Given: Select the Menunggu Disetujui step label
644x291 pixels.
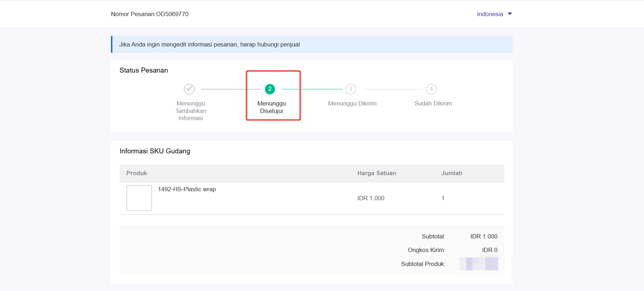Looking at the screenshot, I should [271, 107].
